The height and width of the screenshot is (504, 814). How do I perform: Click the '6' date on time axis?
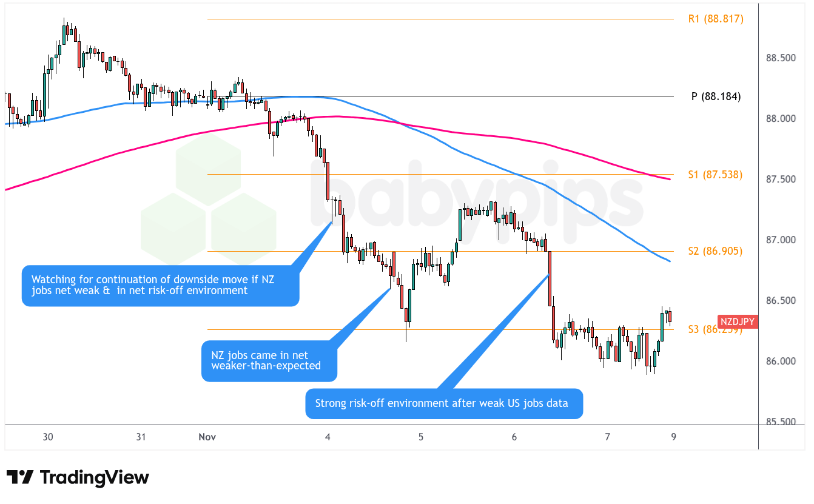[514, 437]
